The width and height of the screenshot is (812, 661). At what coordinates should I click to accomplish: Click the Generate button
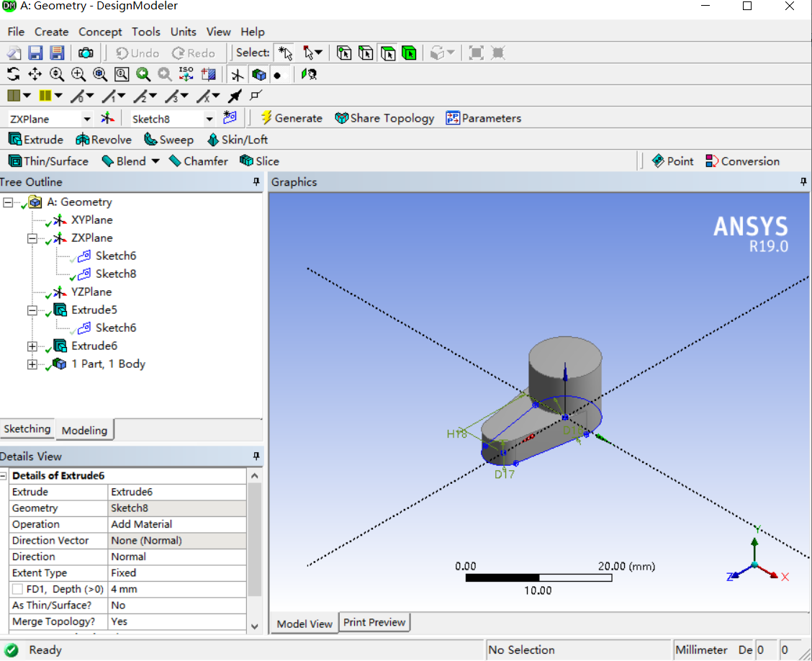tap(291, 118)
